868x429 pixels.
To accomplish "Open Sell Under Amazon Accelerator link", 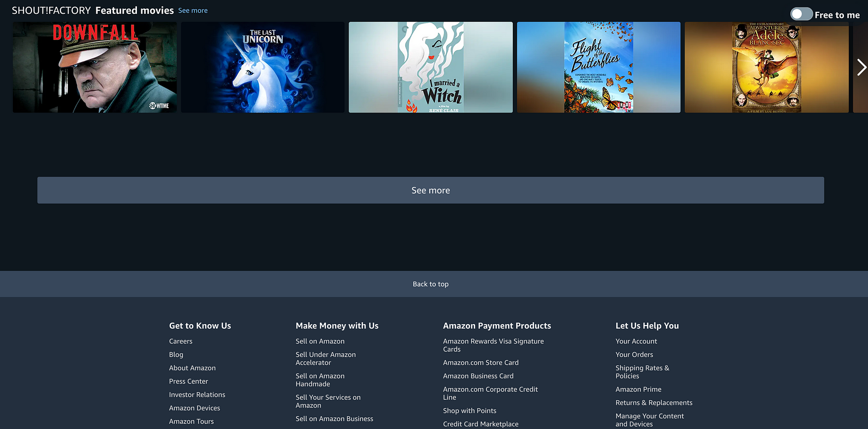I will tap(326, 359).
